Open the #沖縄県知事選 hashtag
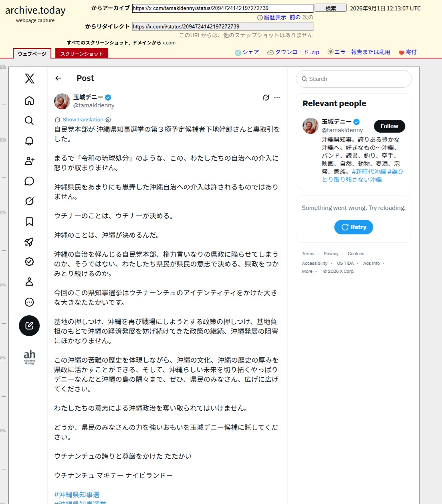Viewport: 442px width, 504px height. [x=77, y=495]
